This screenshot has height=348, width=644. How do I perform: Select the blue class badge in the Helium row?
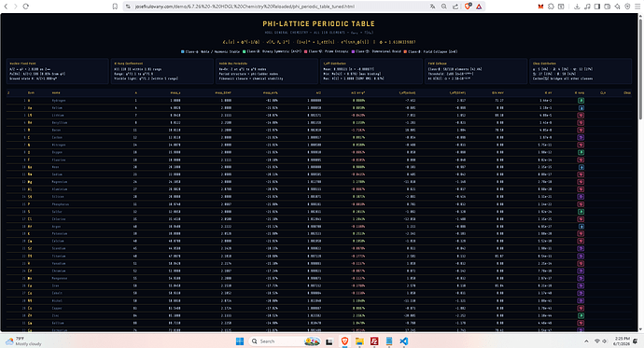click(x=581, y=107)
